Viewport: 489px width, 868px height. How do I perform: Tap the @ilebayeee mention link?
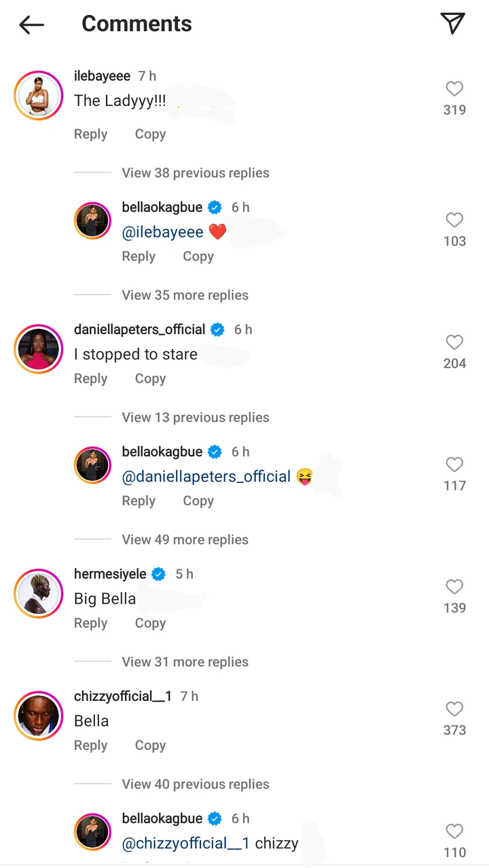pyautogui.click(x=162, y=232)
